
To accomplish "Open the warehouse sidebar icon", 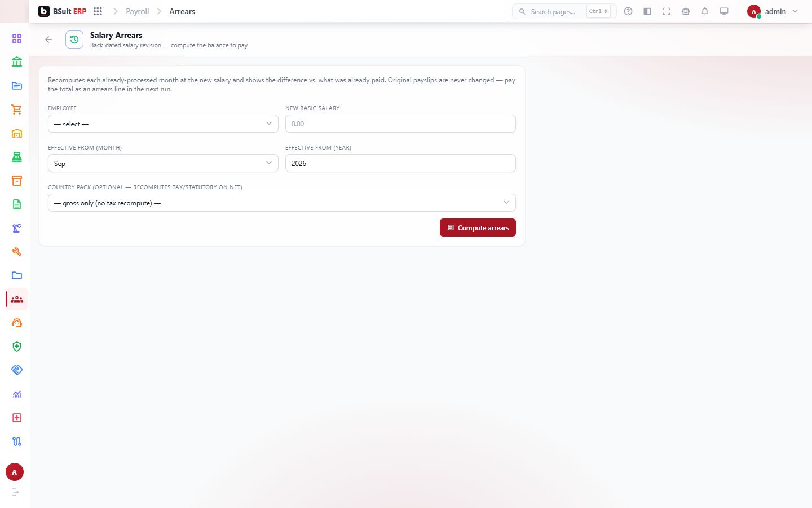I will click(17, 133).
